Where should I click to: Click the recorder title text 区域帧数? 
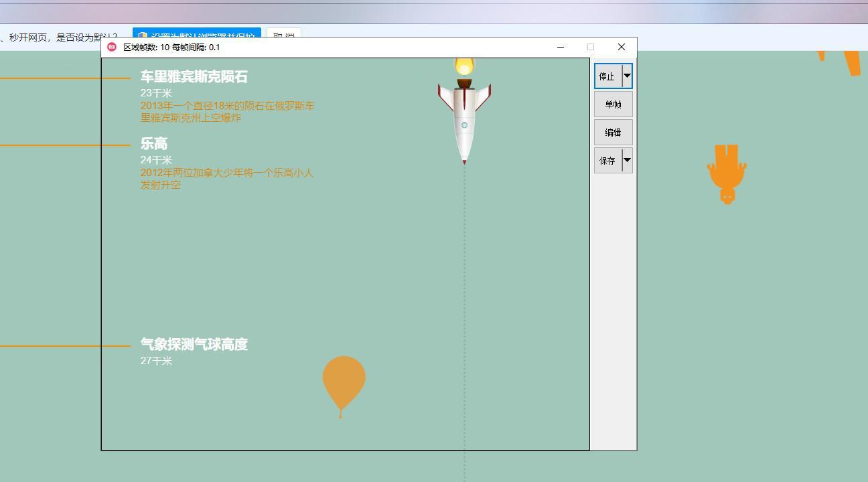click(x=171, y=47)
